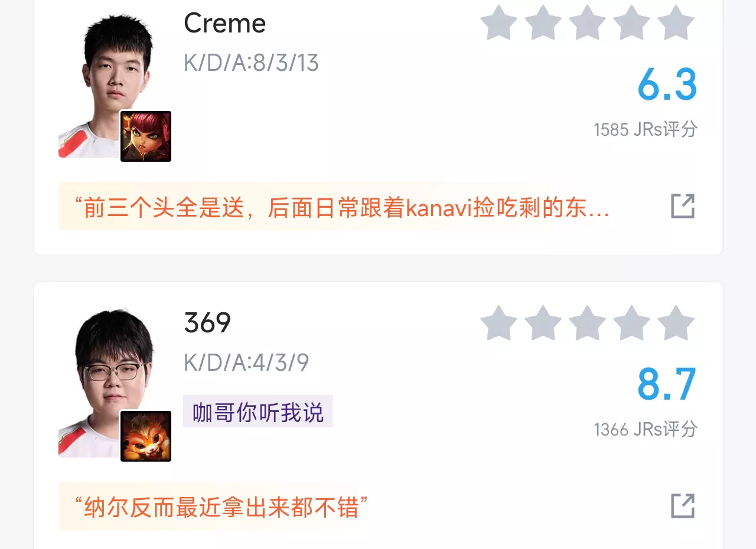Give Creme a two-star rating
Screen dimensions: 756x549
tap(543, 23)
